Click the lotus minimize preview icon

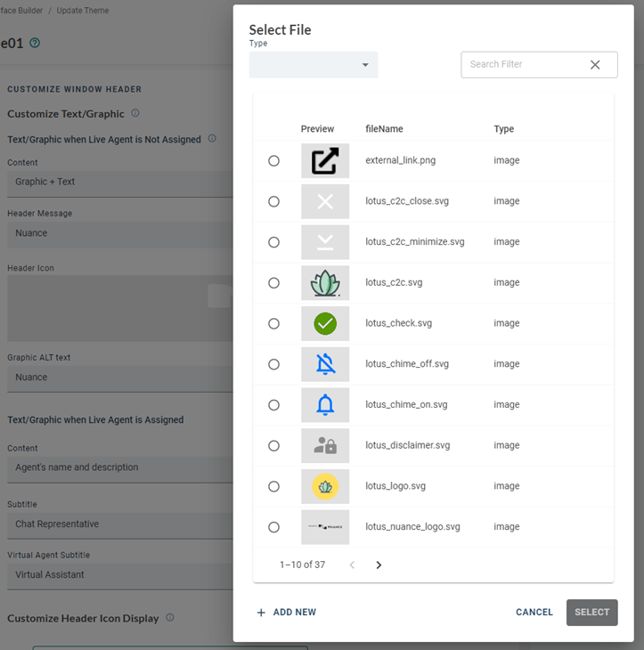coord(325,242)
